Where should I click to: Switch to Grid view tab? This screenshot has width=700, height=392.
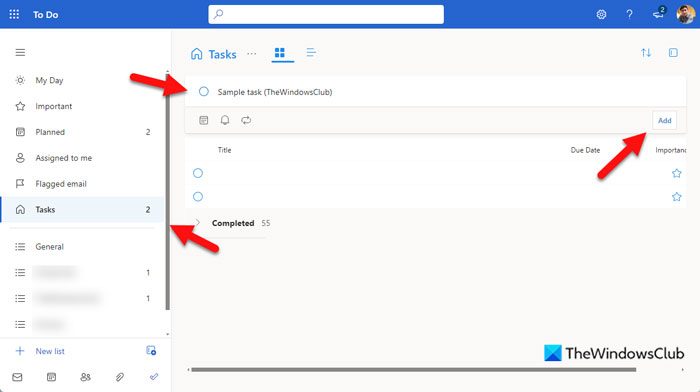pos(280,53)
